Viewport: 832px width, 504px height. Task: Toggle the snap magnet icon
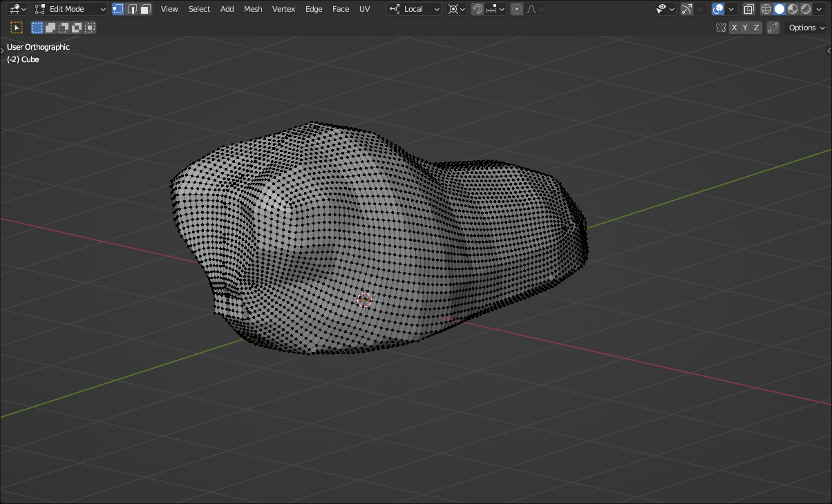pyautogui.click(x=478, y=9)
